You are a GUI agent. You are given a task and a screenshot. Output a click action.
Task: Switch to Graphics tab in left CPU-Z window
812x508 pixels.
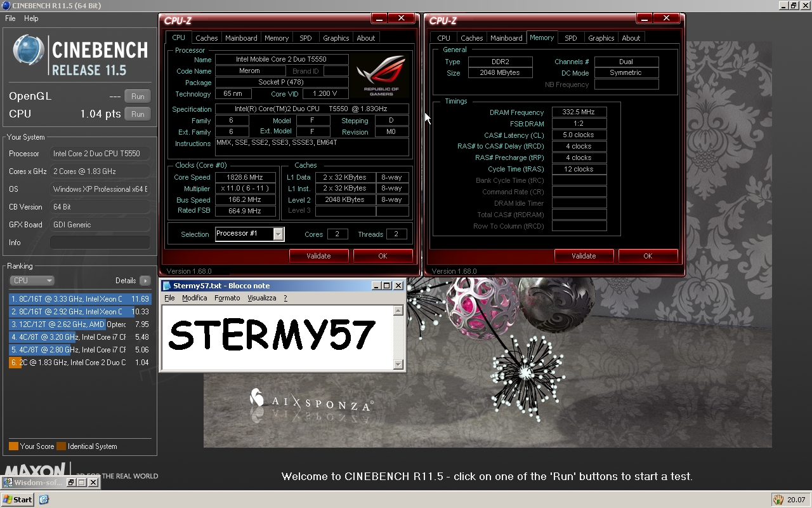coord(336,38)
